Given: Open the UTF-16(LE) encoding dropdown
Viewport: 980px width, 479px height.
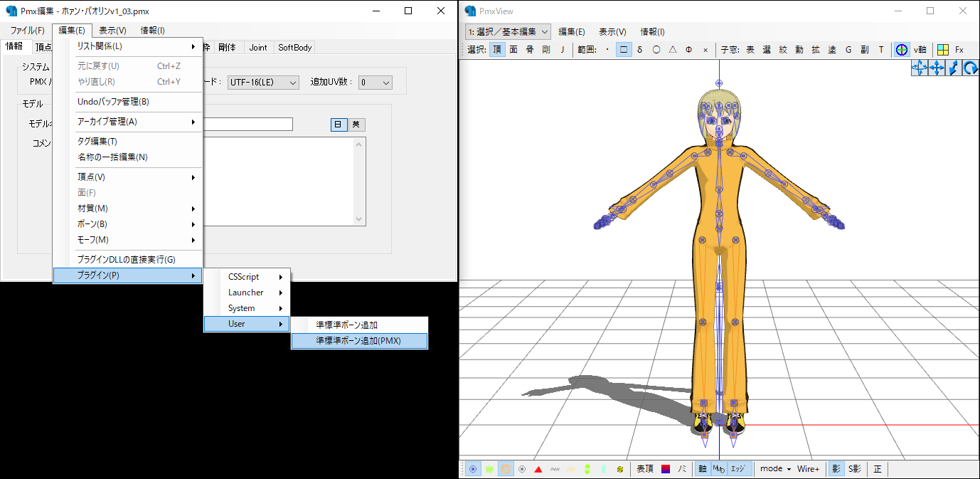Looking at the screenshot, I should tap(263, 83).
